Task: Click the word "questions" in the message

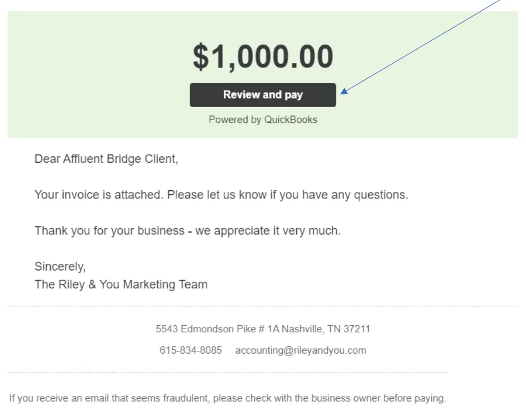Action: click(x=382, y=195)
